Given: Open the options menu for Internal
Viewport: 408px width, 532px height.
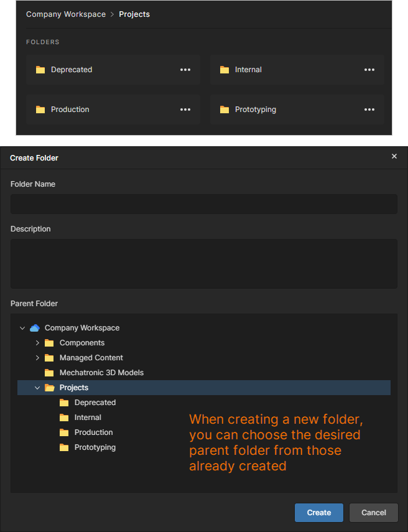Looking at the screenshot, I should click(369, 70).
